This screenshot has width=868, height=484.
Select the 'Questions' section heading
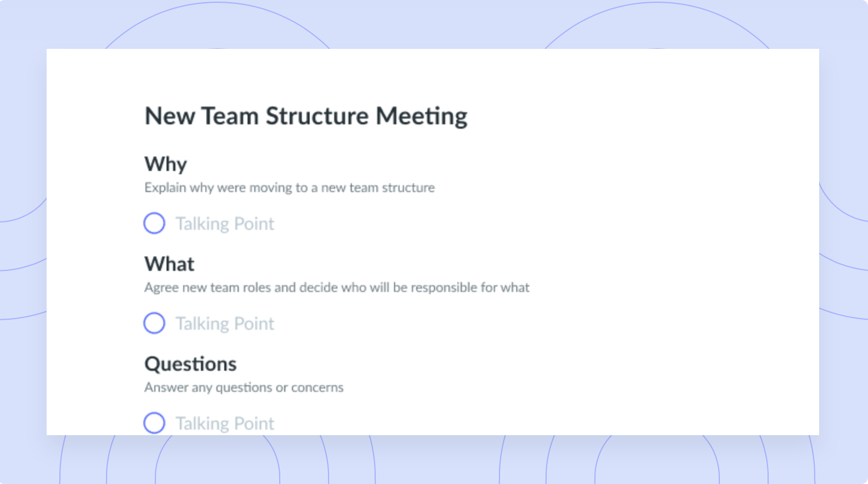pos(190,364)
